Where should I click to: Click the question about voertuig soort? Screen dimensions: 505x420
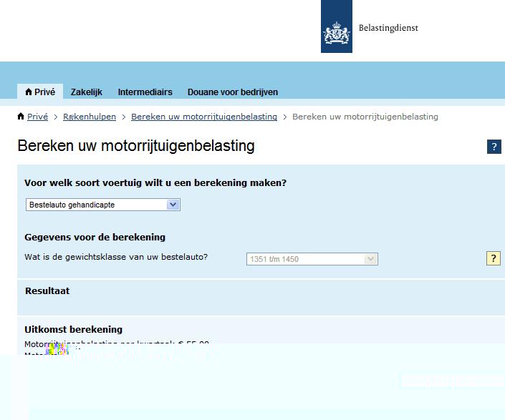pos(155,182)
